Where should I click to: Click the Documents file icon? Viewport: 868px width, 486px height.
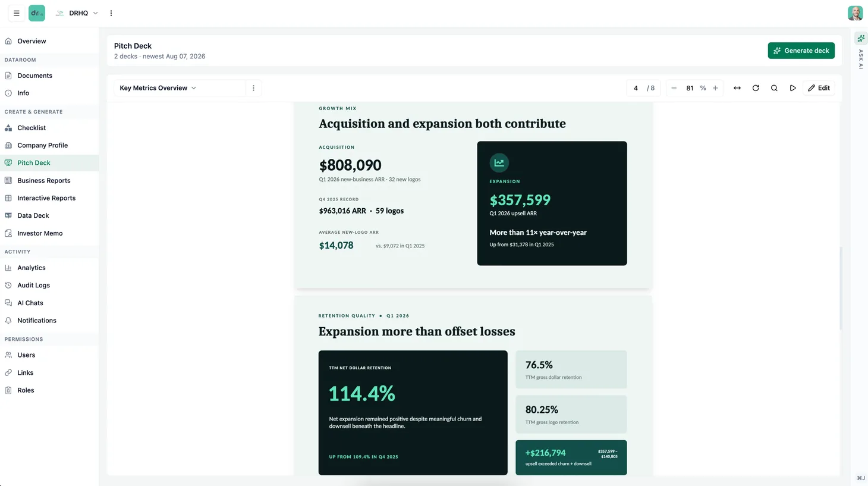[x=8, y=76]
